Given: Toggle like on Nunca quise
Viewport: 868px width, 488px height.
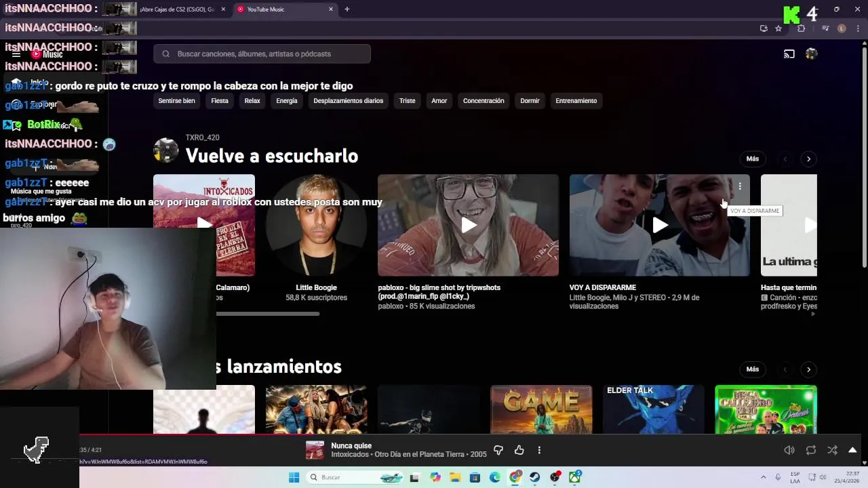Looking at the screenshot, I should [519, 450].
